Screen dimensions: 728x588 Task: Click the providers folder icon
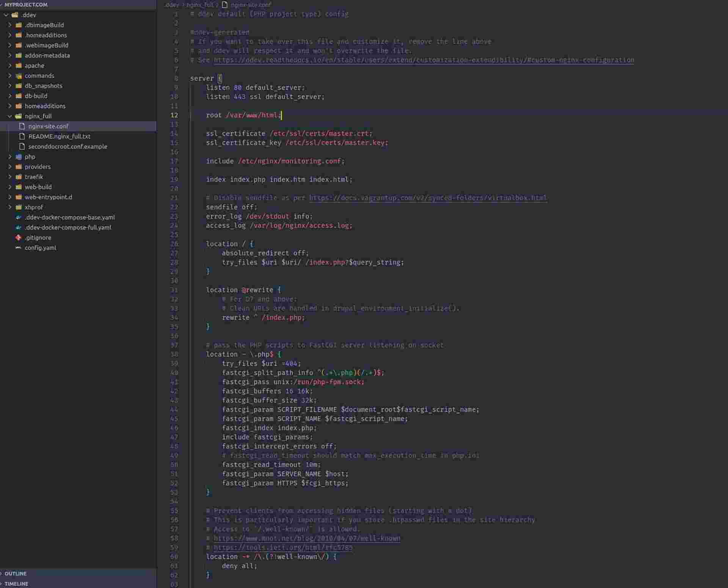(x=19, y=167)
